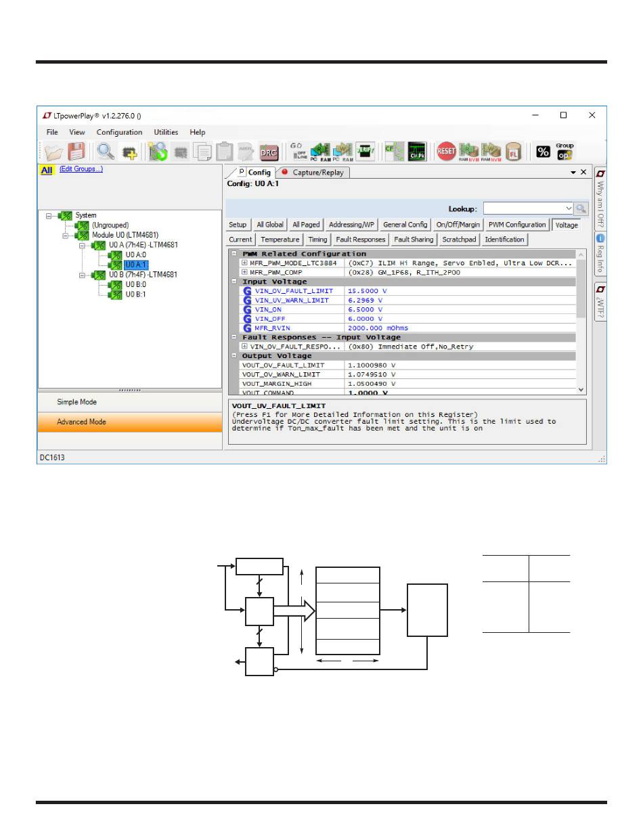
Task: Click the Edit Groups link
Action: point(81,169)
